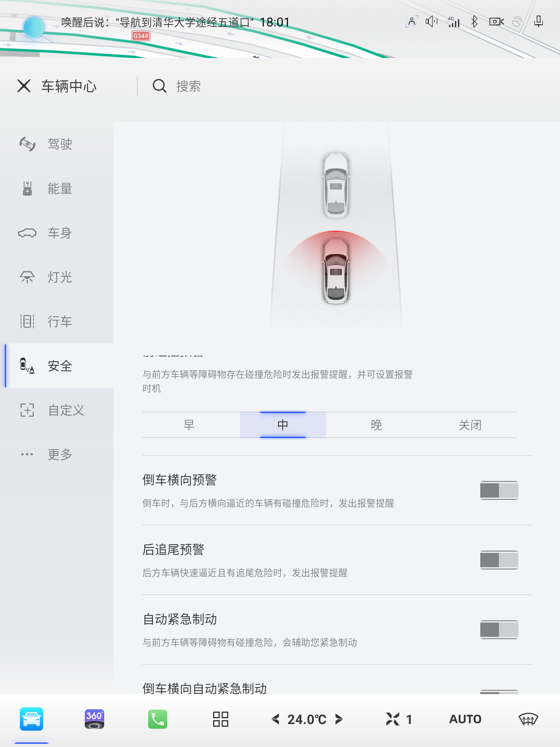The height and width of the screenshot is (747, 560).
Task: Open the app grid launcher
Action: click(220, 719)
